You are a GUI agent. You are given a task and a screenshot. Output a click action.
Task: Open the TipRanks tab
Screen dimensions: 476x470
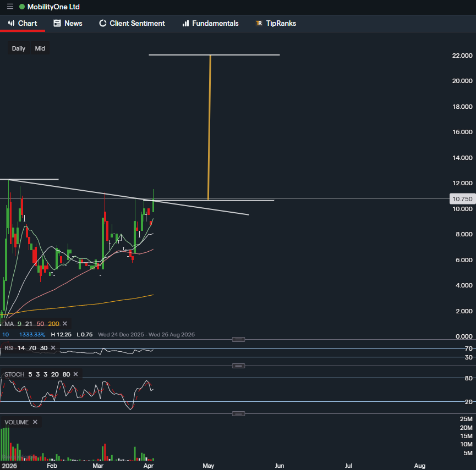(276, 23)
